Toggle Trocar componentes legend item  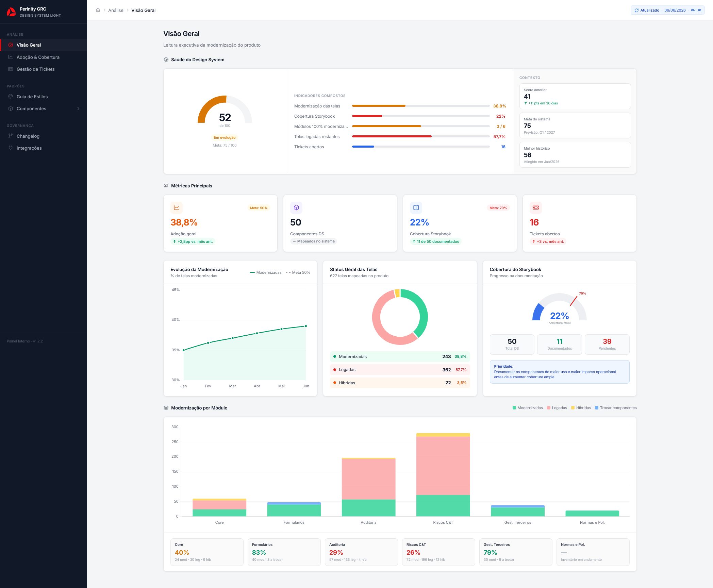[616, 408]
